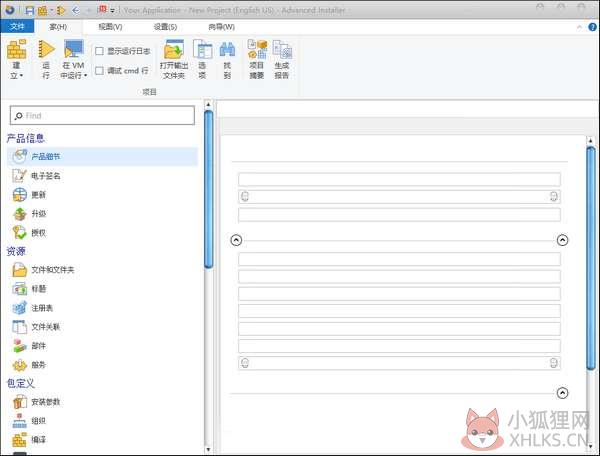Screen dimensions: 600x456
Task: Switch to the 家(H) ribbon tab
Action: [58, 27]
